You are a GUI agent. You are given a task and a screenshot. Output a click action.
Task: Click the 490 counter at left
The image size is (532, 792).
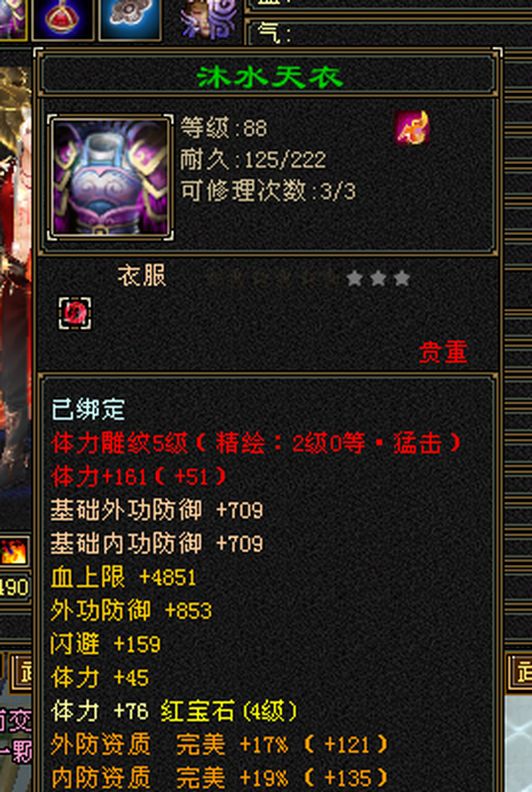point(14,588)
